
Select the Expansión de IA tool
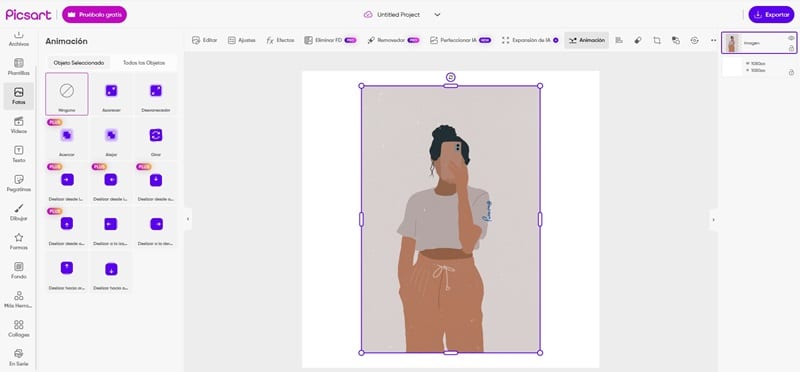coord(530,40)
